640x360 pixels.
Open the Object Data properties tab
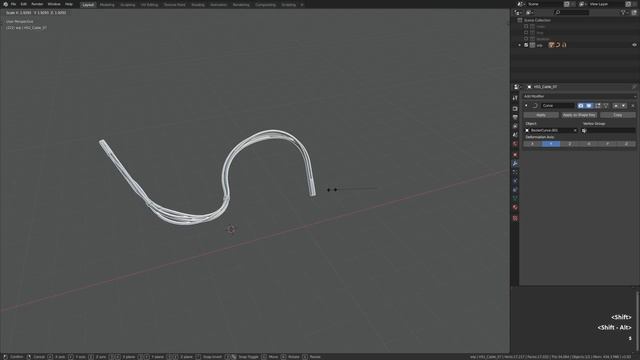(515, 198)
